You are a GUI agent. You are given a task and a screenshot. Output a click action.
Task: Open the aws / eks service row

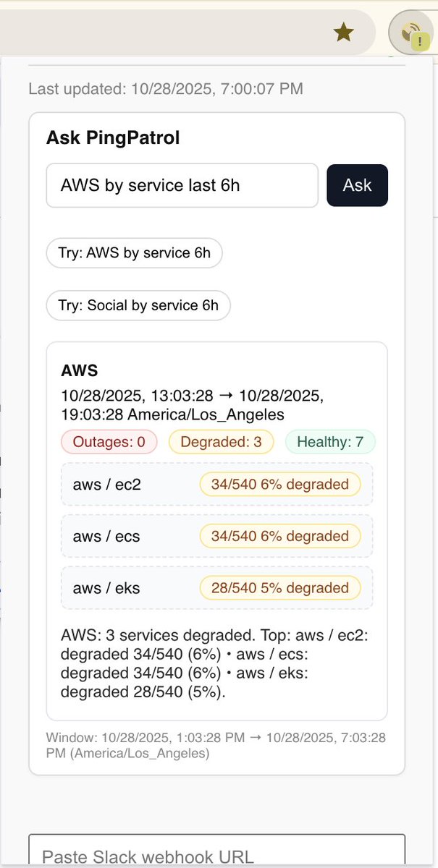click(x=217, y=588)
